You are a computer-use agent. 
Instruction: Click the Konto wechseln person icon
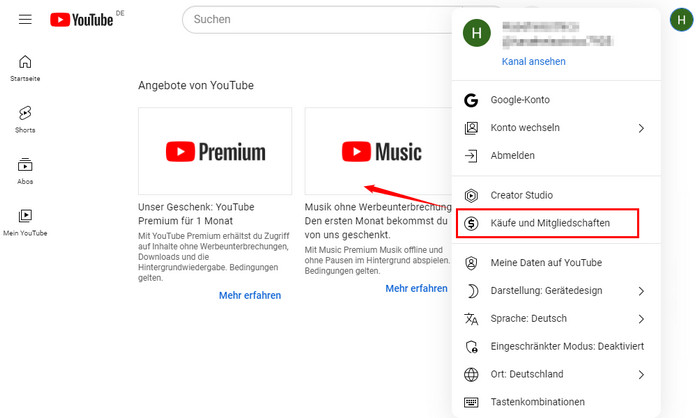click(x=471, y=128)
